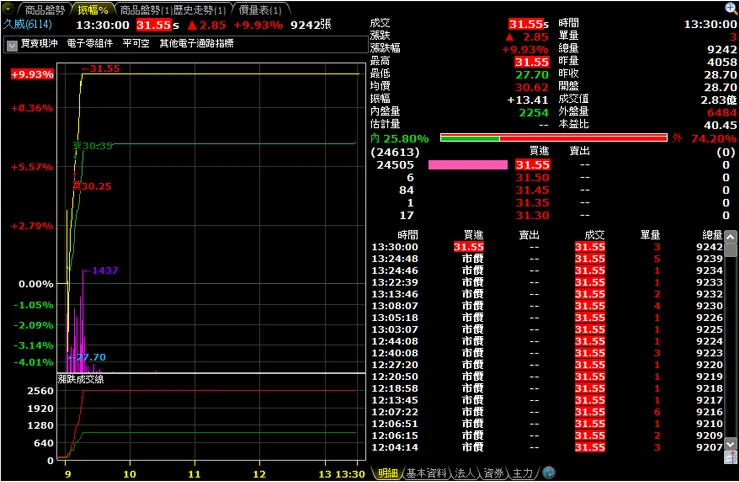
Task: Open the 價量表(1) tab
Action: point(260,9)
